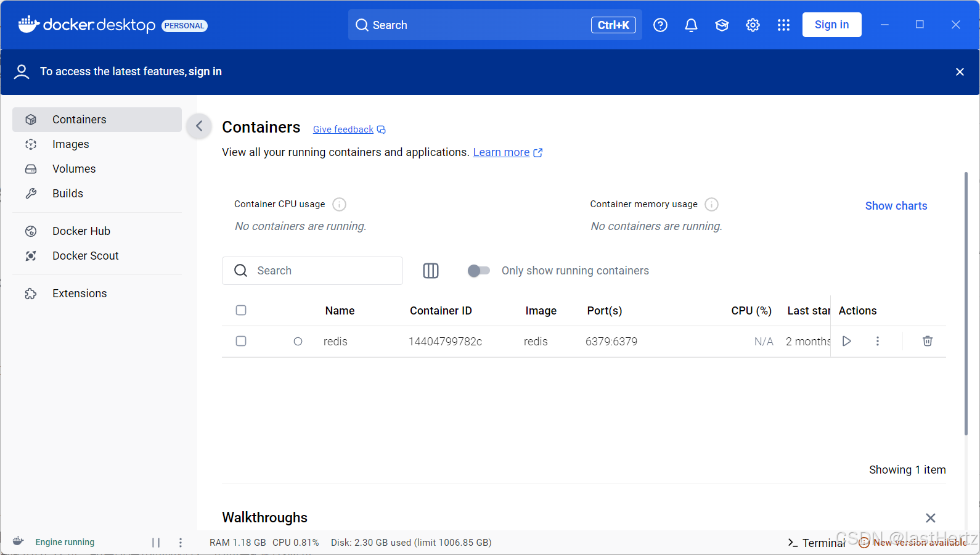The image size is (980, 555).
Task: Open the Help question mark icon
Action: point(660,25)
